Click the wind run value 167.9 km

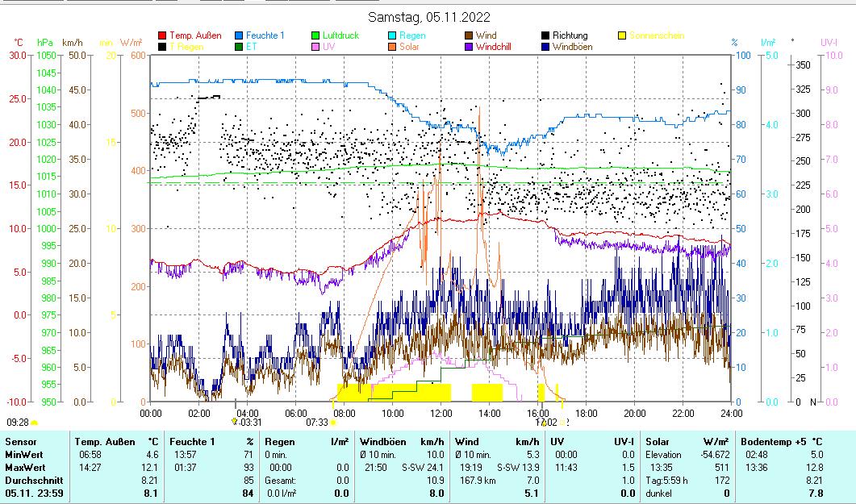478,481
